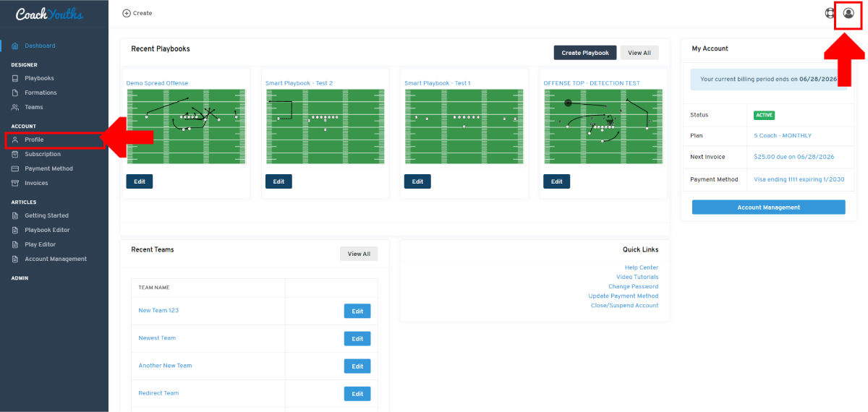Click View All for Recent Teams
The height and width of the screenshot is (412, 868).
pos(359,254)
